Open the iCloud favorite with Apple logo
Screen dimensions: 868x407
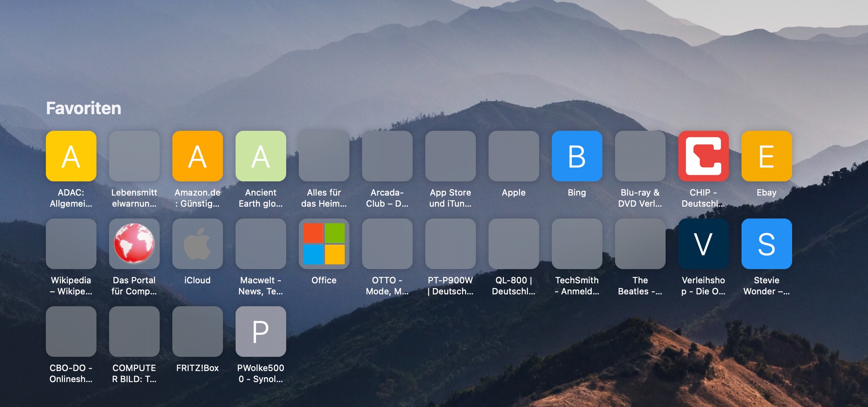198,244
